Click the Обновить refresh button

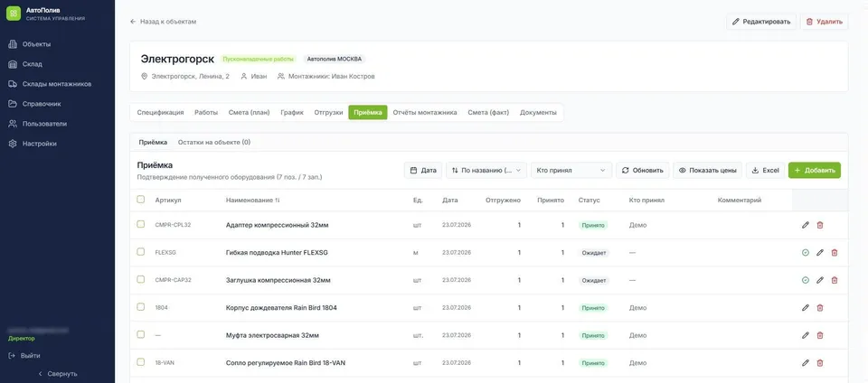click(643, 170)
